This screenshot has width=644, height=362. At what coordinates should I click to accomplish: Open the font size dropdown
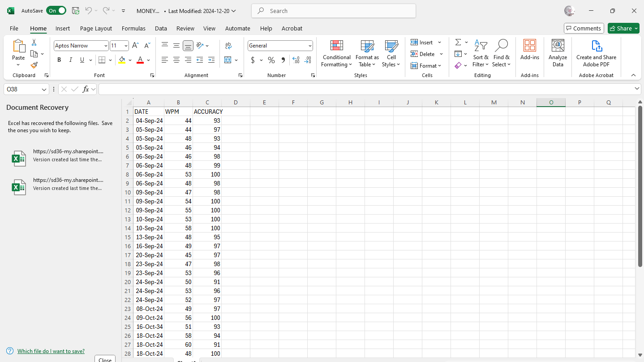tap(126, 46)
